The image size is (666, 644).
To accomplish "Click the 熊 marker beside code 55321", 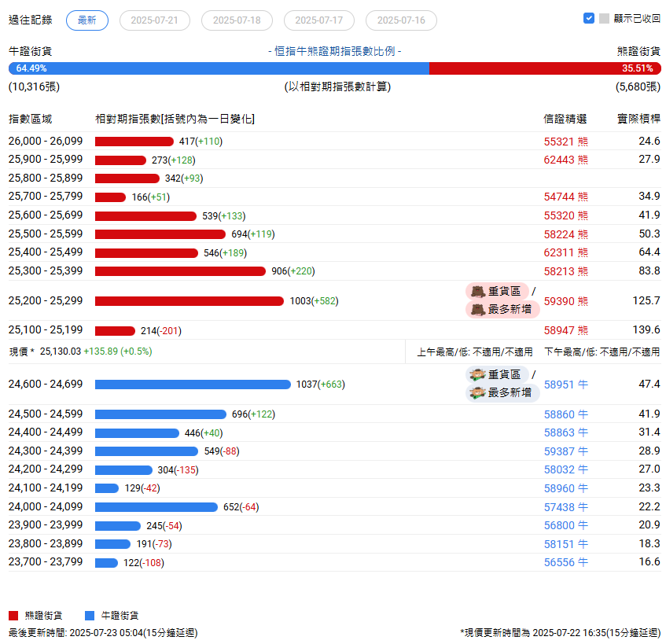I will [583, 142].
